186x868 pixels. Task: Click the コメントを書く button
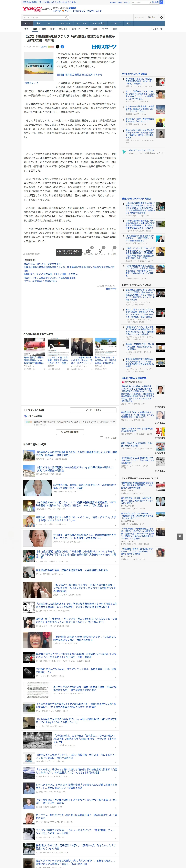(x=93, y=410)
